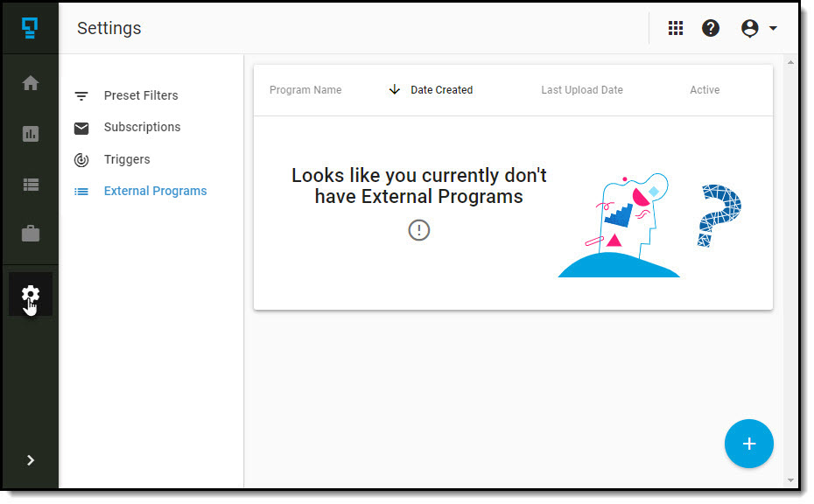Image resolution: width=814 pixels, height=504 pixels.
Task: Go to Triggers settings section
Action: [127, 159]
